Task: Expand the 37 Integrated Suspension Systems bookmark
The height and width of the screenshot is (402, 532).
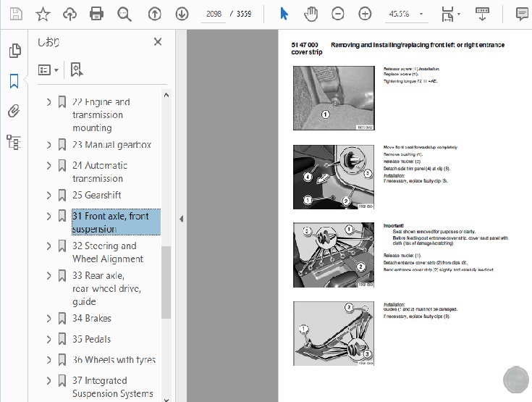Action: click(49, 380)
